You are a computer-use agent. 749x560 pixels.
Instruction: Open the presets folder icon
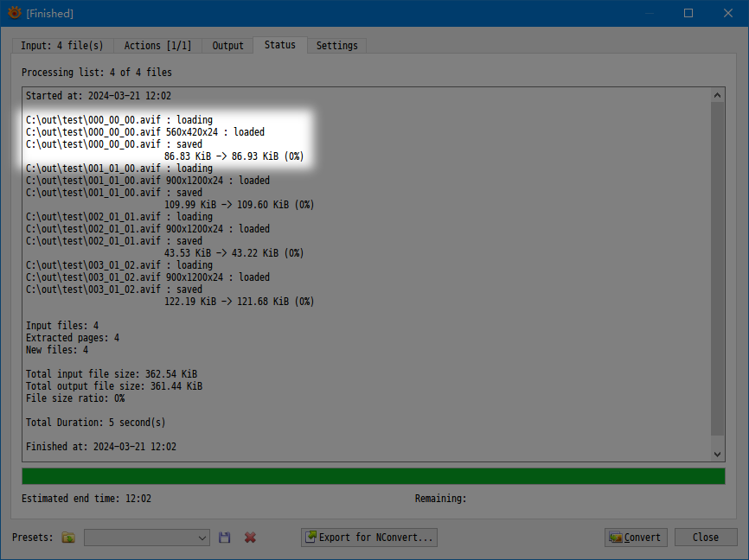[68, 538]
